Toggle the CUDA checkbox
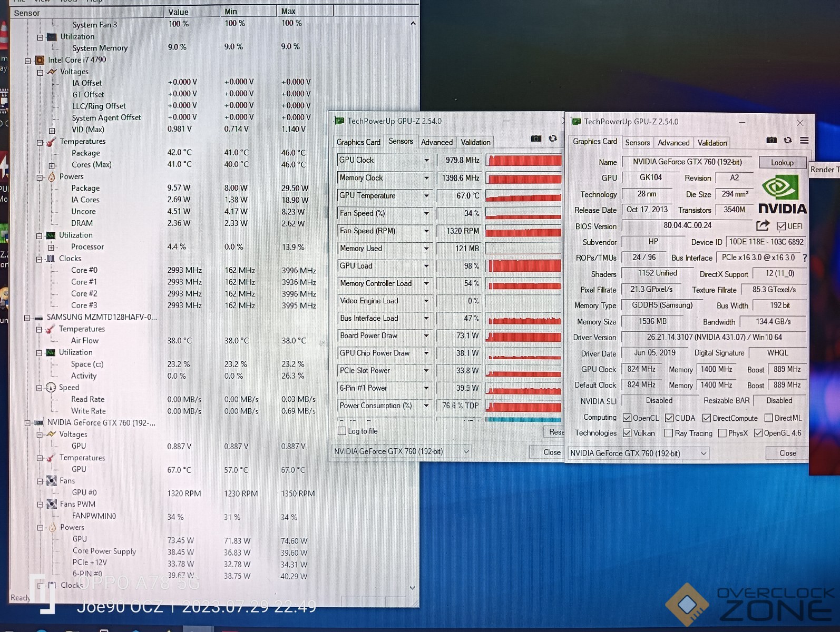840x632 pixels. pos(669,418)
